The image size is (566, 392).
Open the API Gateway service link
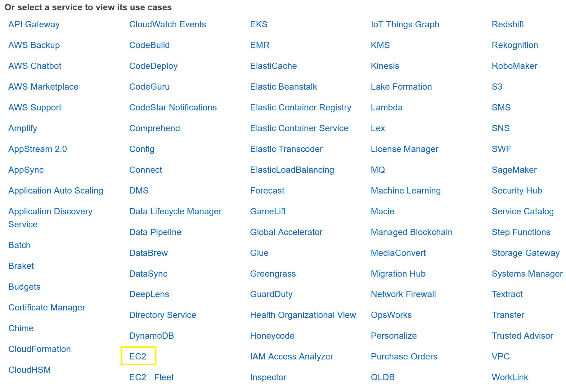tap(34, 24)
